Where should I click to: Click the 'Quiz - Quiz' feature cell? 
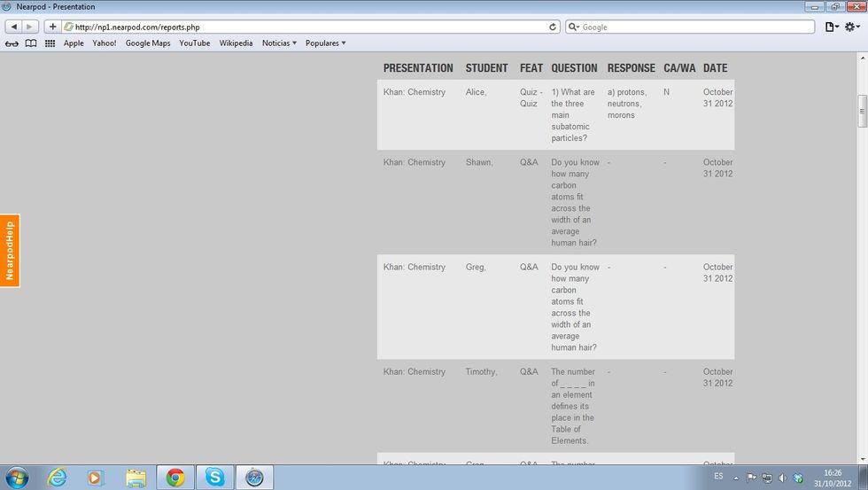[531, 97]
